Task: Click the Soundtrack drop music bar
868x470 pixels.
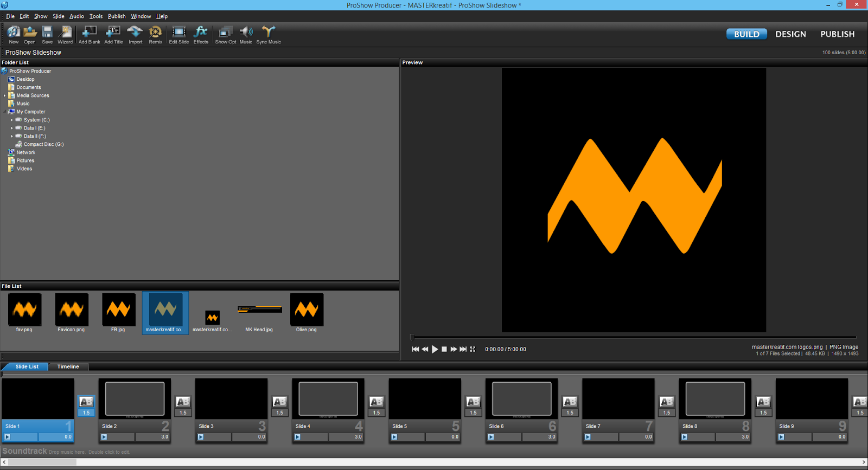Action: (434, 451)
